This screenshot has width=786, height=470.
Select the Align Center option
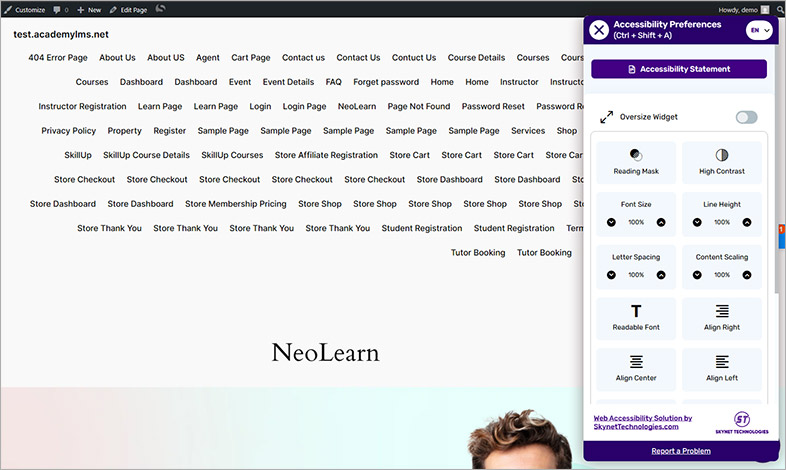[636, 369]
